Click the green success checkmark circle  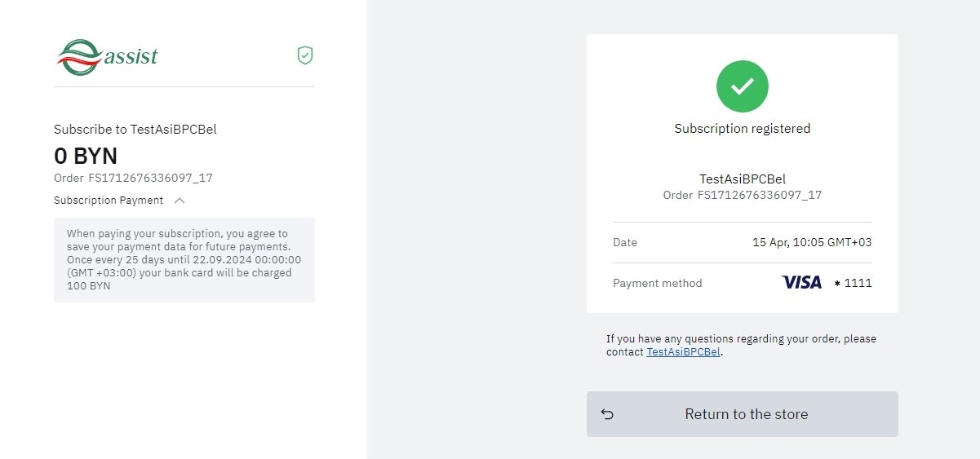coord(742,86)
